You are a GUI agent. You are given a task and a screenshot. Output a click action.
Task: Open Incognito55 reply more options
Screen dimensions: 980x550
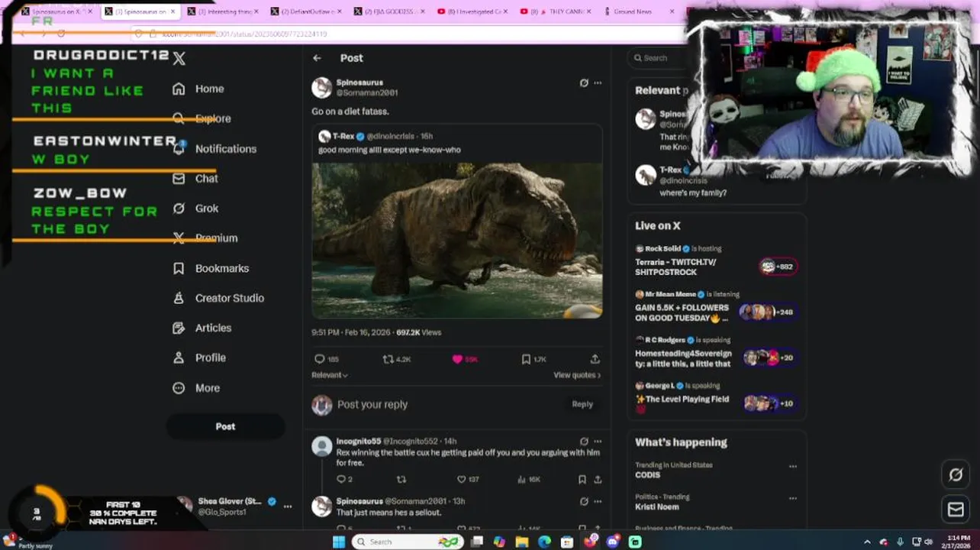[598, 441]
